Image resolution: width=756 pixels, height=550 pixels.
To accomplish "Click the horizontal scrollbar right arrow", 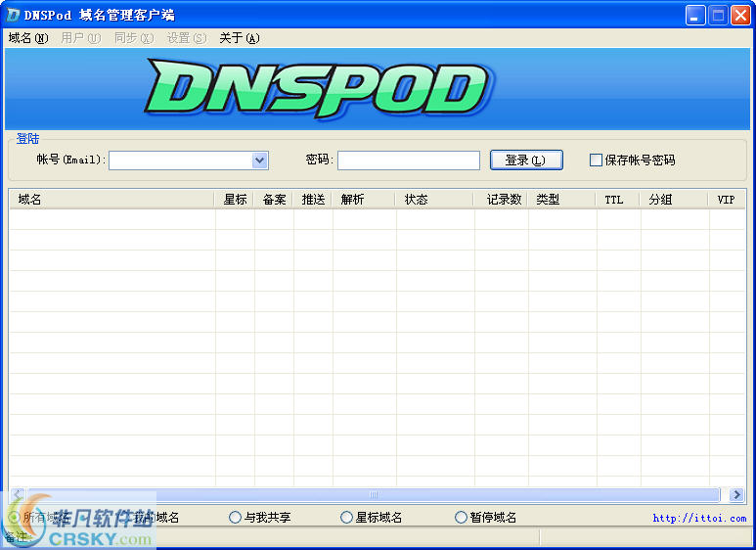I will pyautogui.click(x=736, y=494).
